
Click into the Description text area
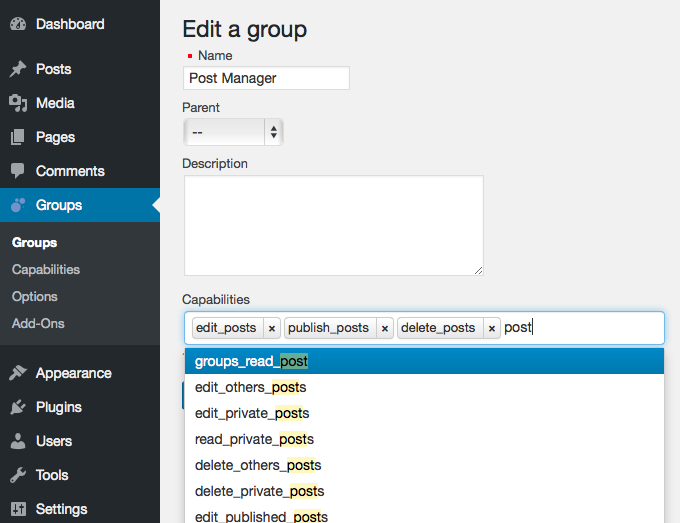pyautogui.click(x=333, y=225)
